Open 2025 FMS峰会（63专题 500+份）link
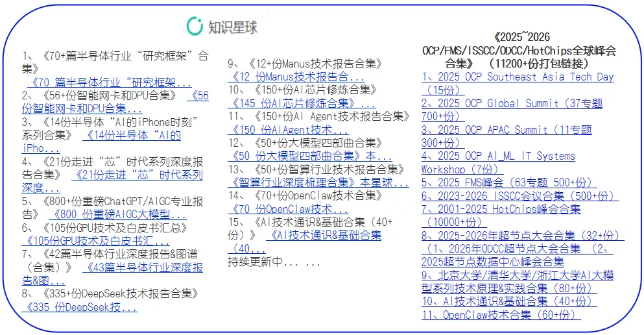This screenshot has width=644, height=335. (509, 182)
